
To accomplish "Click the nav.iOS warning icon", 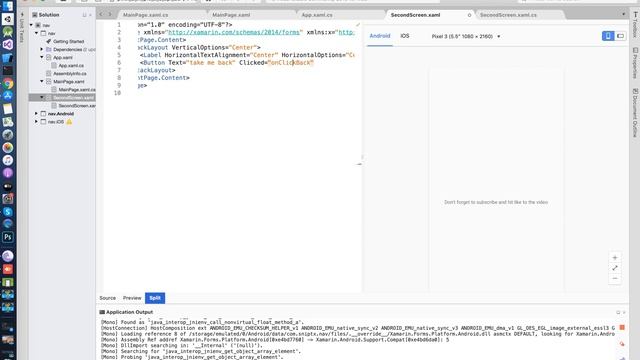I will 69,122.
